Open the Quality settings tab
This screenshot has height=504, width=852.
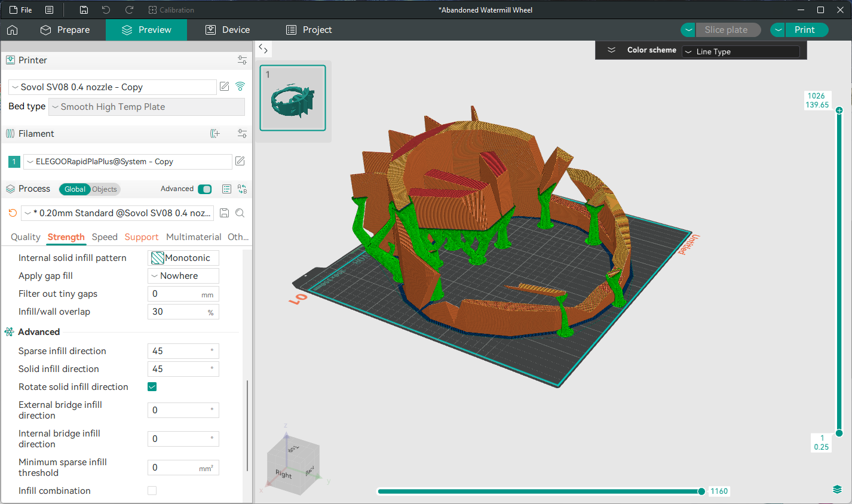(x=26, y=237)
